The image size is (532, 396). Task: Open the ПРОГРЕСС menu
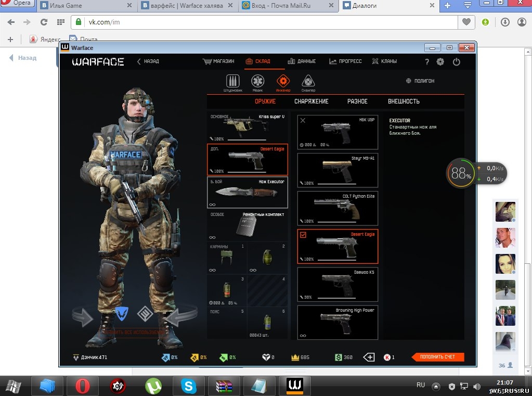point(345,61)
